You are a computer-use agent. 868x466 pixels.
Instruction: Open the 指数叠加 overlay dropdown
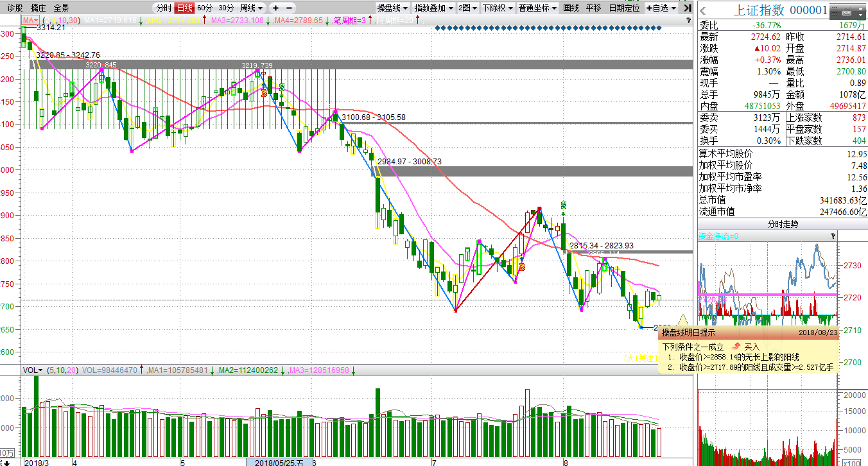433,8
